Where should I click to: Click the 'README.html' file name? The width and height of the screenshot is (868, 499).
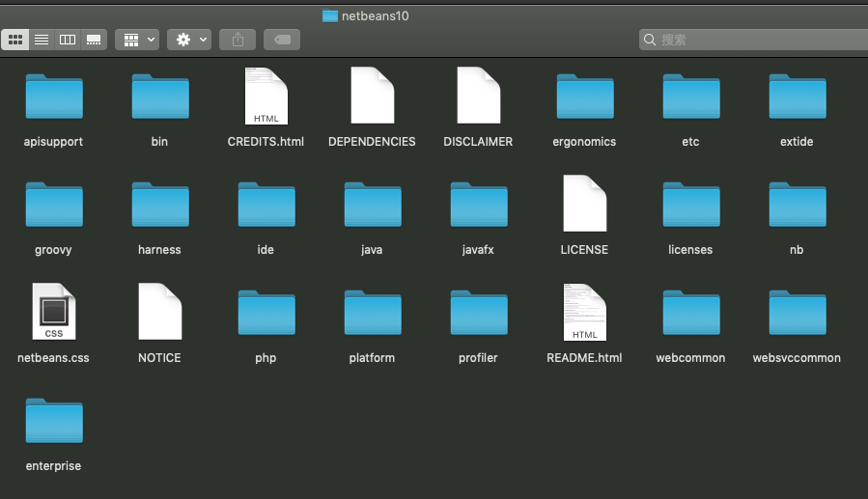coord(584,358)
